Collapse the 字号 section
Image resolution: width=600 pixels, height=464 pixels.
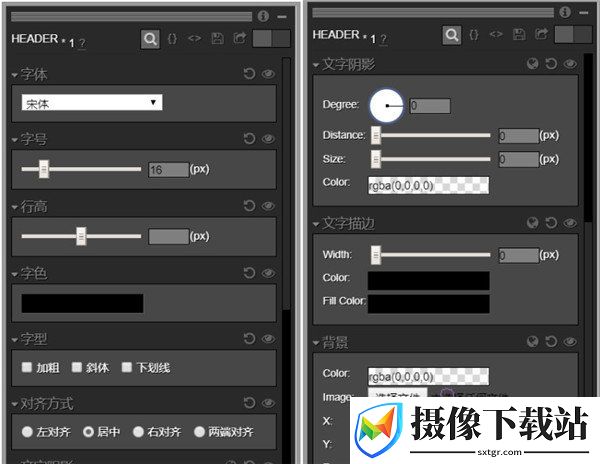coord(15,140)
